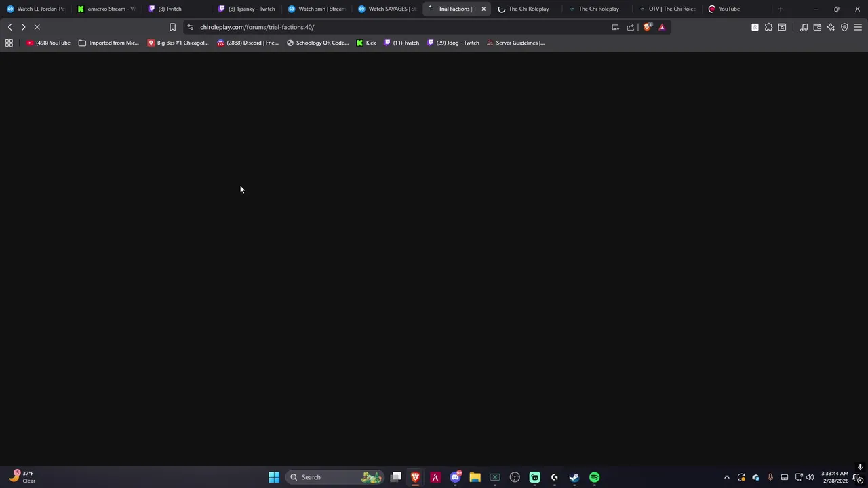
Task: Open the Big Bas #1 Chicagol... bookmark
Action: pyautogui.click(x=178, y=43)
